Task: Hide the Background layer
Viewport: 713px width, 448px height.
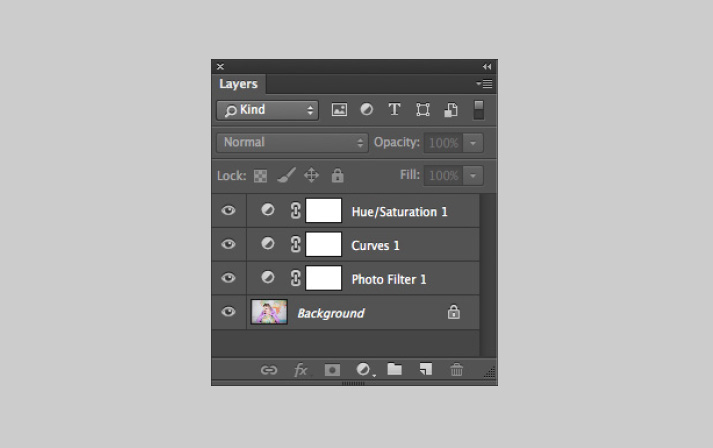Action: 228,311
